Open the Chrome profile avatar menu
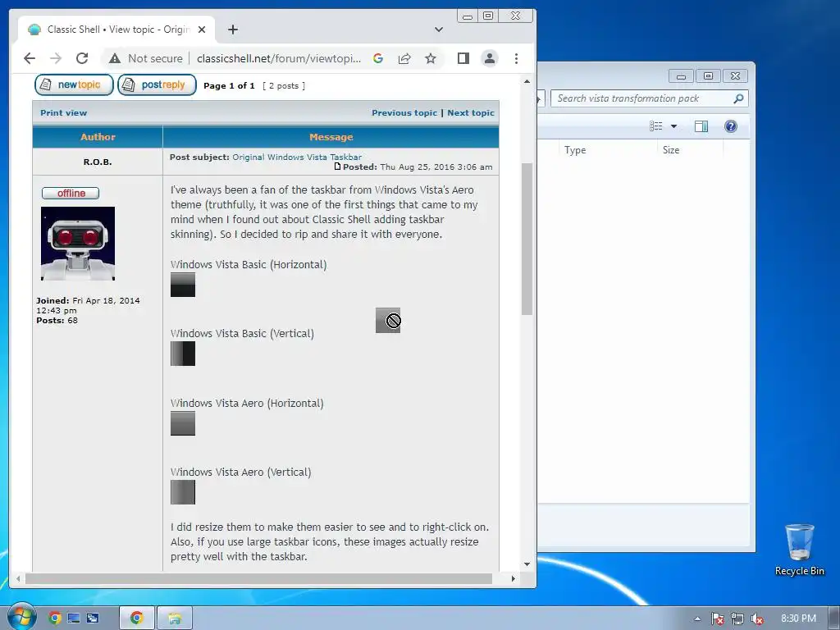Screen dimensions: 840x630 490,58
